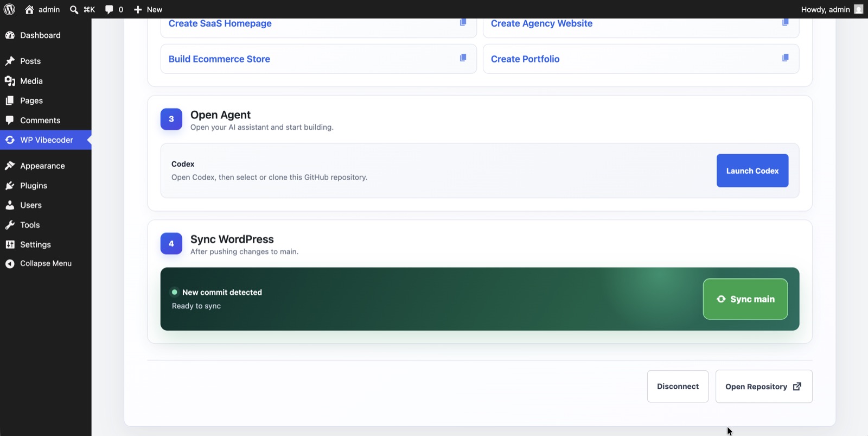Click the Create Portfolio prompt link
Viewport: 868px width, 436px height.
point(525,59)
